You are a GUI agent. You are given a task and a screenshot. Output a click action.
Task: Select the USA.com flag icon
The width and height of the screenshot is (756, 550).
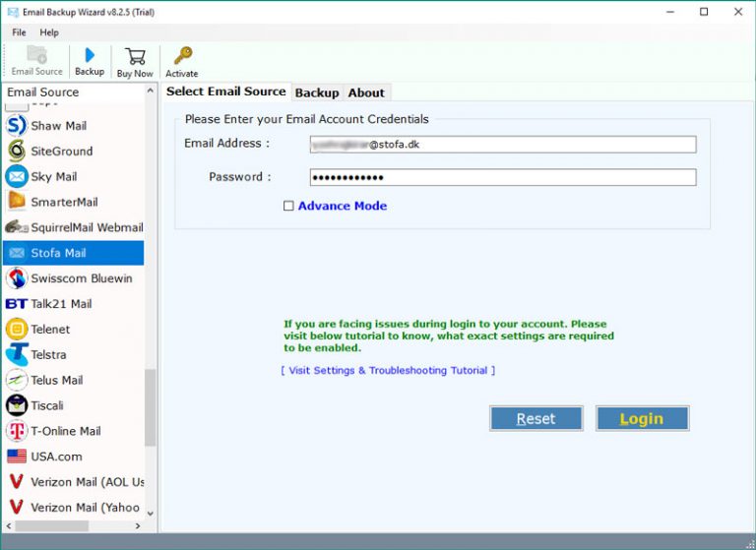pyautogui.click(x=17, y=456)
